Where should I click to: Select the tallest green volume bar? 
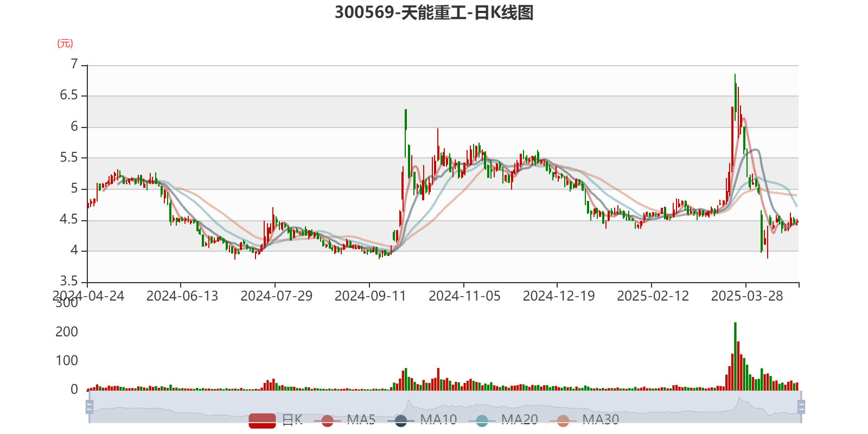pos(735,356)
